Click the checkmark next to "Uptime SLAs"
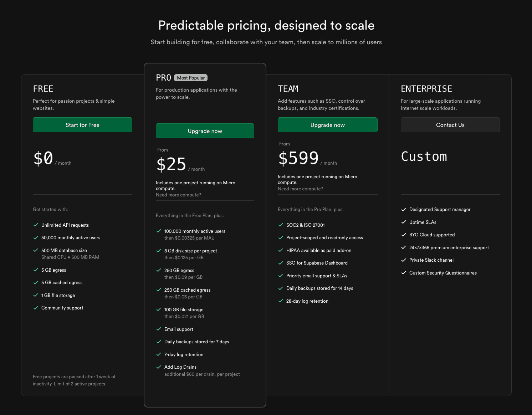Viewport: 532px width, 415px height. pyautogui.click(x=404, y=222)
